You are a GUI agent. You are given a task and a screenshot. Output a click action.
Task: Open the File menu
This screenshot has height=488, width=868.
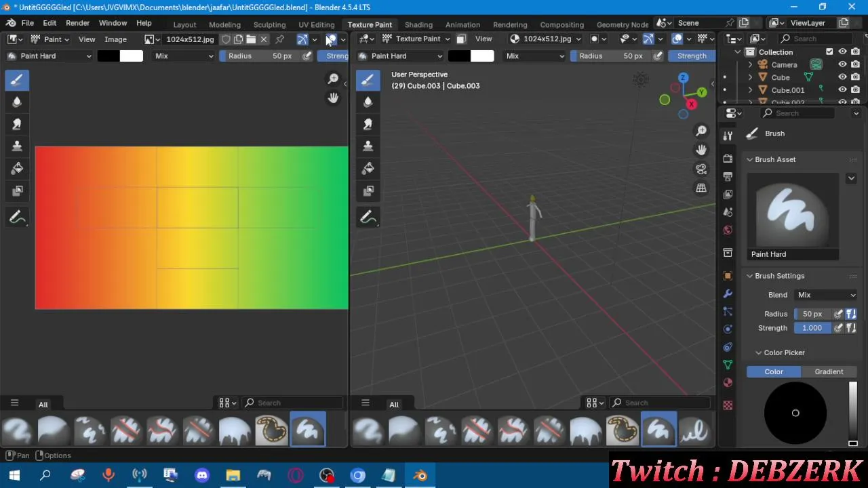coord(28,23)
